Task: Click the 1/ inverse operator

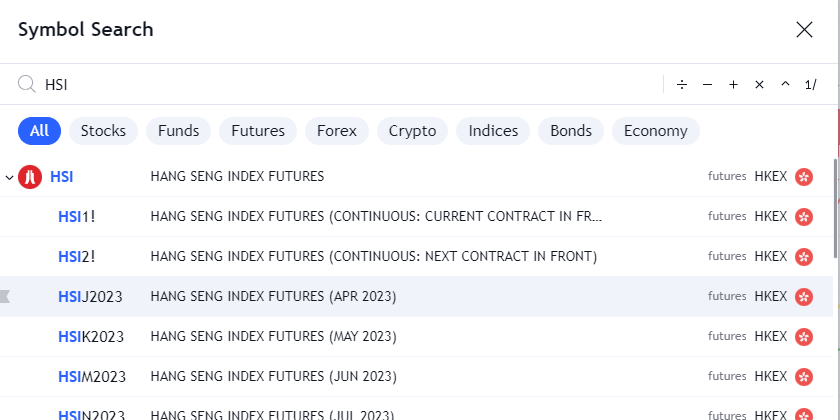Action: pyautogui.click(x=811, y=85)
